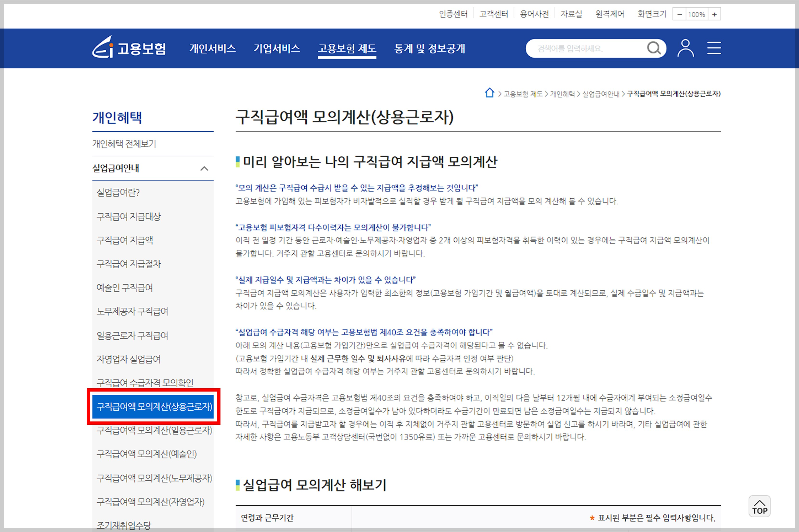
Task: Open the user profile icon
Action: click(686, 48)
